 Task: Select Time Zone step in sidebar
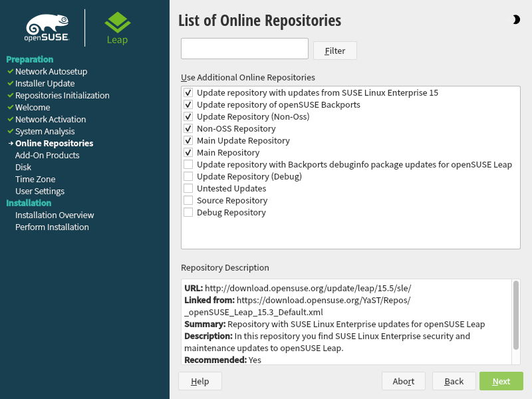(35, 180)
